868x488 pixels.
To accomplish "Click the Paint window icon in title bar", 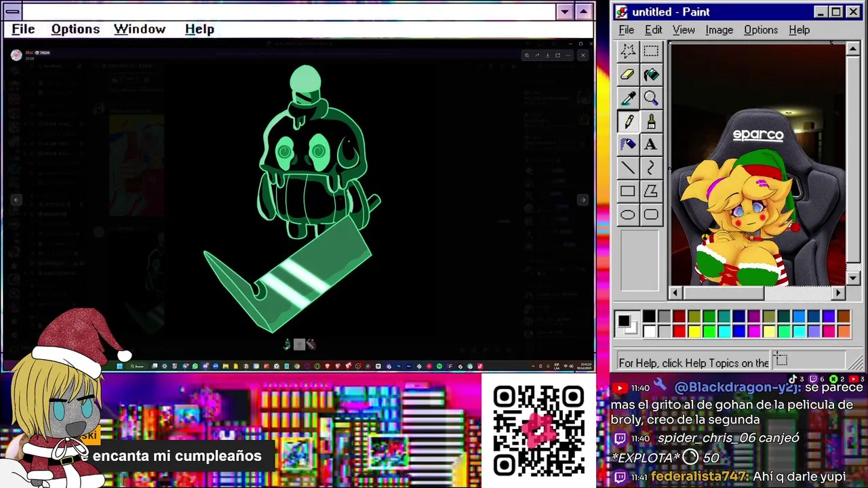I will [x=622, y=12].
